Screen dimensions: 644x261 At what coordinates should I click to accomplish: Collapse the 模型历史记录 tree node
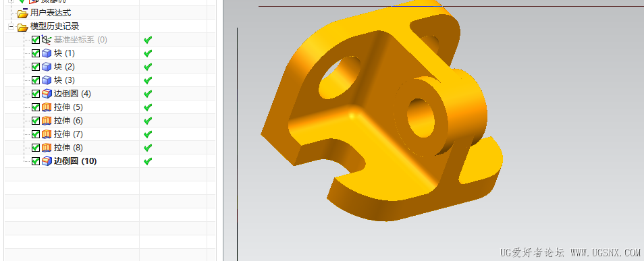(11, 27)
